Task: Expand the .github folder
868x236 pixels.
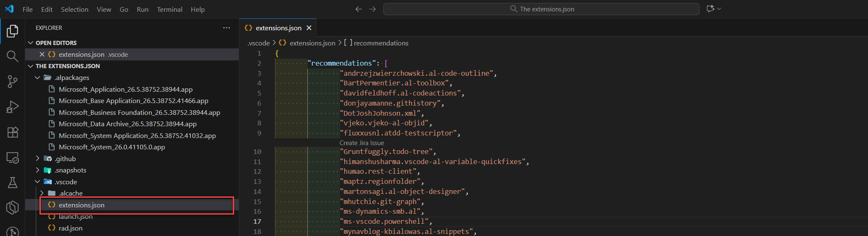Action: tap(37, 159)
